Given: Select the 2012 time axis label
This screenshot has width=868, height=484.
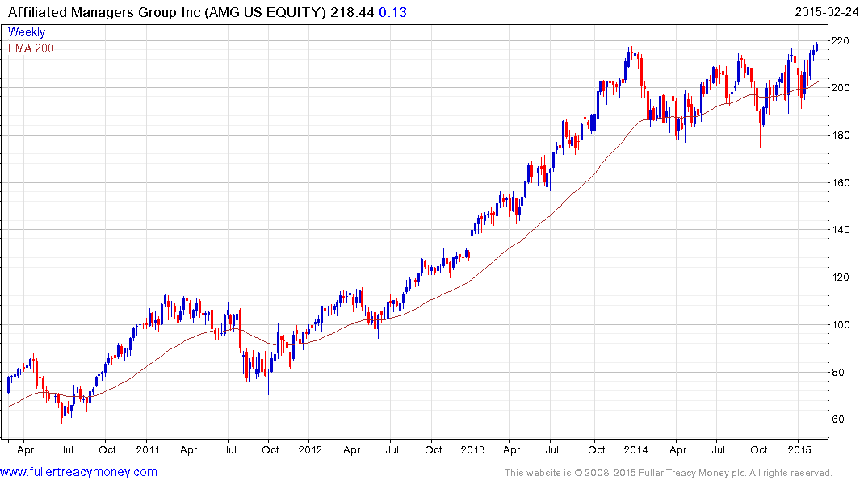Looking at the screenshot, I should pos(310,449).
